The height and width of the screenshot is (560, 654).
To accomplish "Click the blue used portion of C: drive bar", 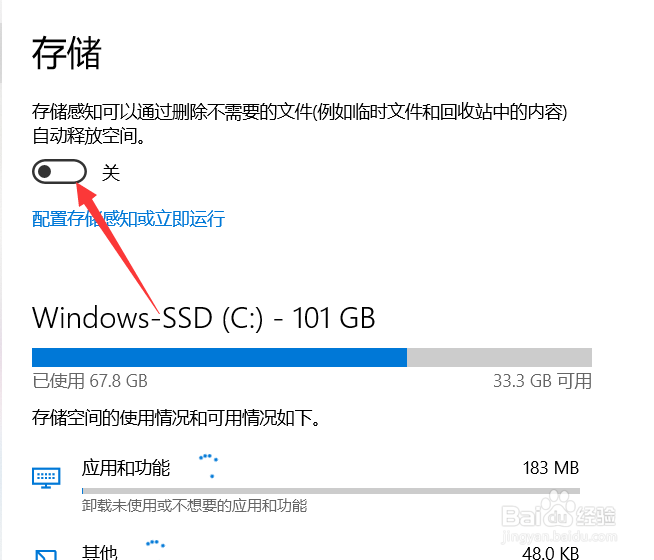I will point(219,357).
